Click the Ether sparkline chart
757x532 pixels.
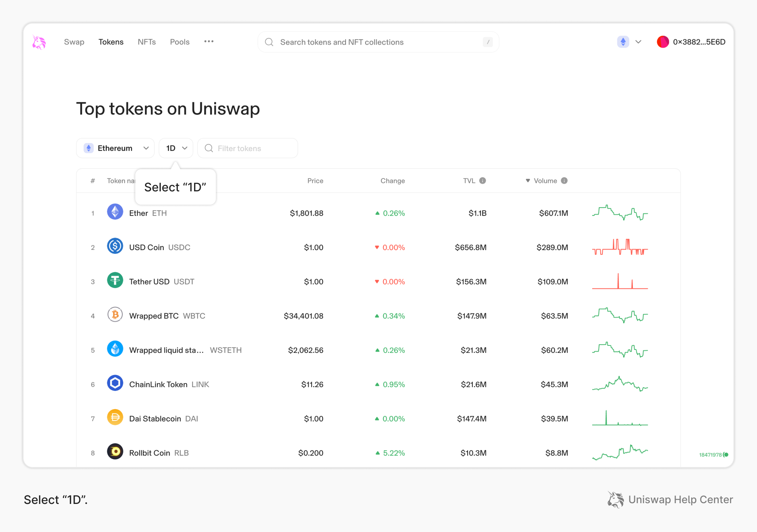point(620,213)
